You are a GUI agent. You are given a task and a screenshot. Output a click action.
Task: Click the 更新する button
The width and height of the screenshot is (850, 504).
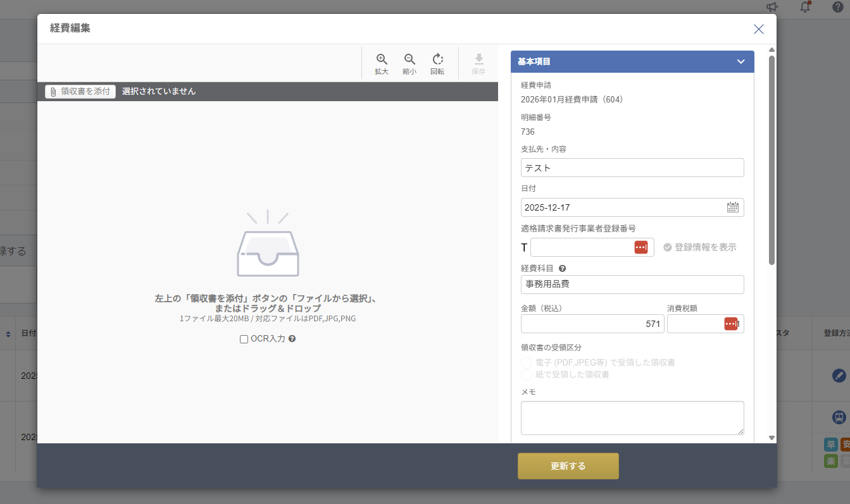[x=568, y=466]
